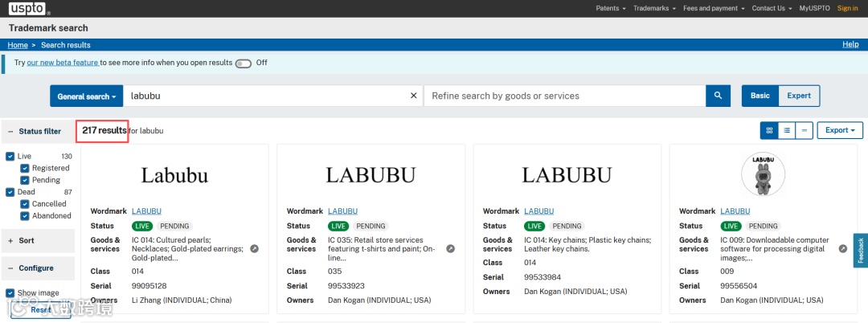Focus Refine by goods or services field
This screenshot has width=868, height=323.
coord(565,96)
